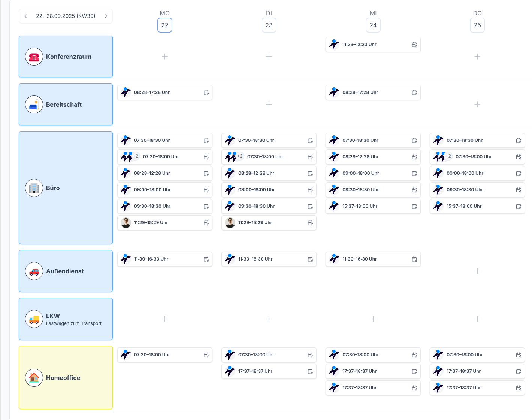532x420 pixels.
Task: Click calendar icon on Wednesday Konferenzraum 11:23–12:23 shift
Action: pyautogui.click(x=414, y=45)
